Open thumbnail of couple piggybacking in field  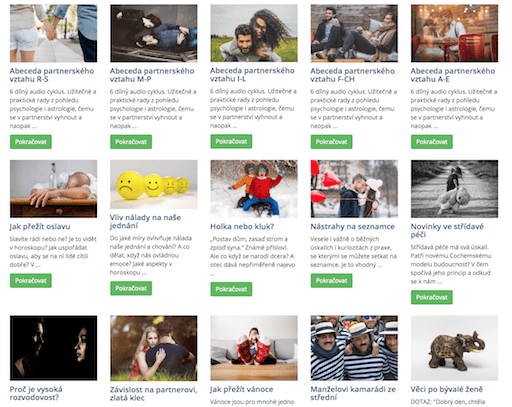[x=254, y=33]
